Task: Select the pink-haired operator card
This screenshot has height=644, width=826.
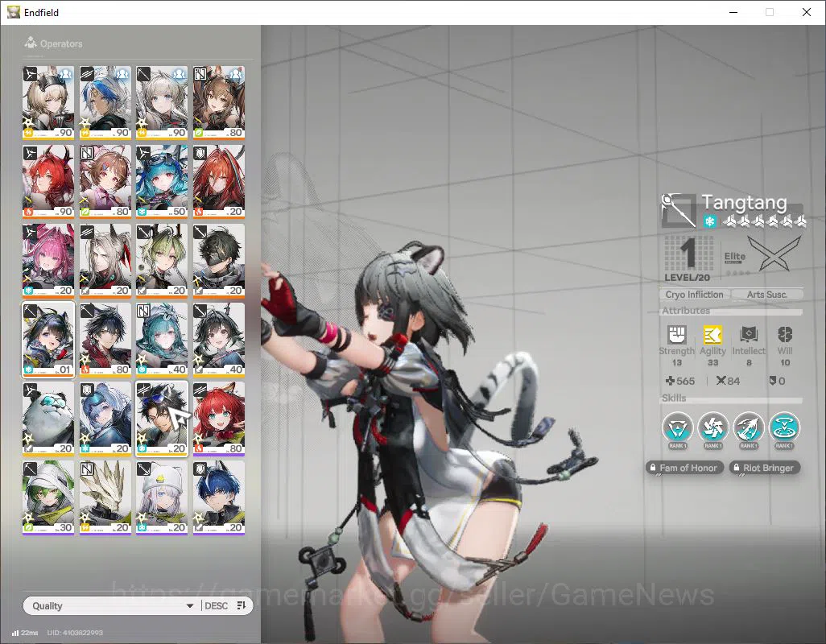Action: coord(48,260)
